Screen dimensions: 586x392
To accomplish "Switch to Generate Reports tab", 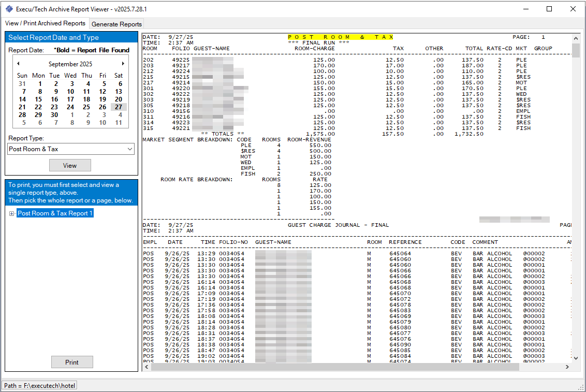I will tap(116, 24).
